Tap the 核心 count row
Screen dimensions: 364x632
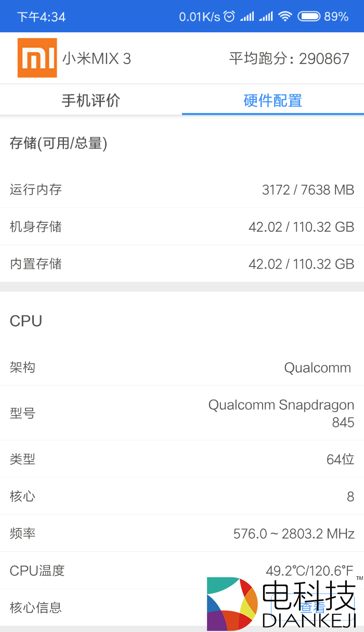click(182, 496)
